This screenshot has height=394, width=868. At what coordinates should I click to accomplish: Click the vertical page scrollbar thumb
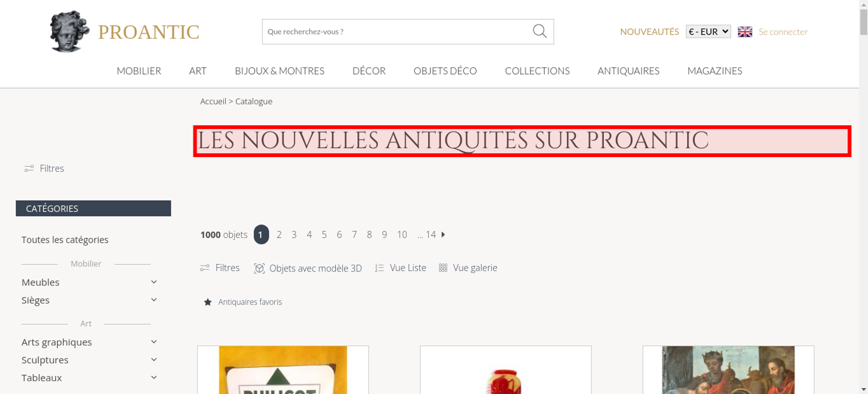864,22
